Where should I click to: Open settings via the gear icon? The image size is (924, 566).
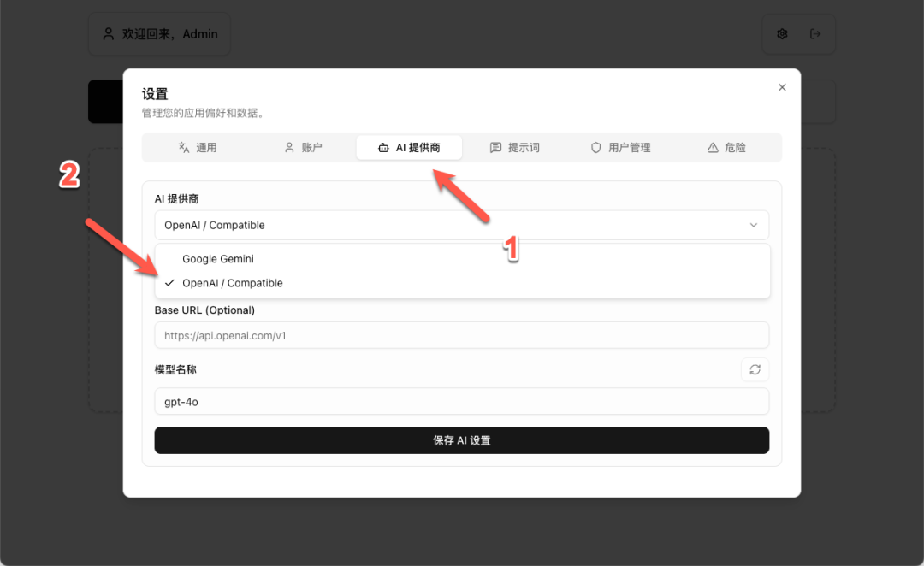(x=782, y=34)
